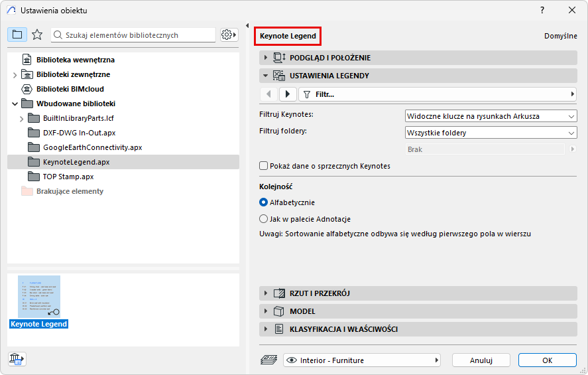This screenshot has height=375, width=588.
Task: Select KeynoteLegend.apx in the library tree
Action: (x=76, y=162)
